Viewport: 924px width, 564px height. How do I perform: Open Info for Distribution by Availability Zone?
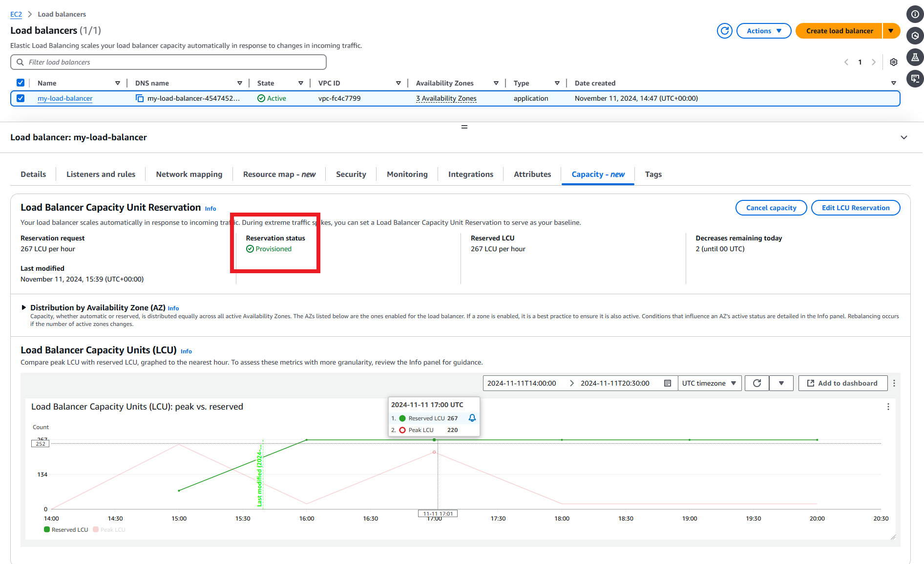click(173, 308)
